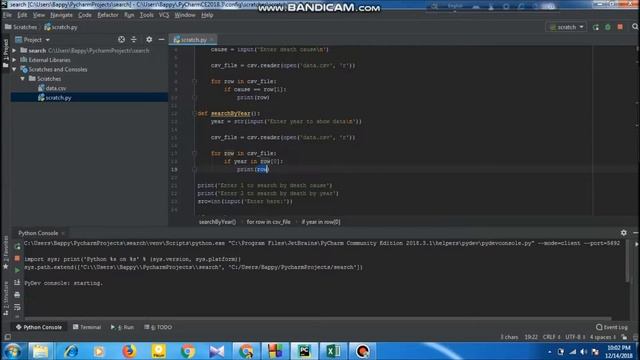
Task: Open the Structure side tab
Action: click(5, 298)
